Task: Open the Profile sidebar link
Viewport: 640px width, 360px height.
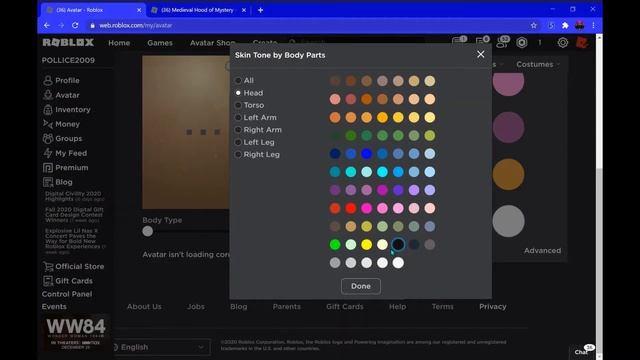Action: point(61,80)
